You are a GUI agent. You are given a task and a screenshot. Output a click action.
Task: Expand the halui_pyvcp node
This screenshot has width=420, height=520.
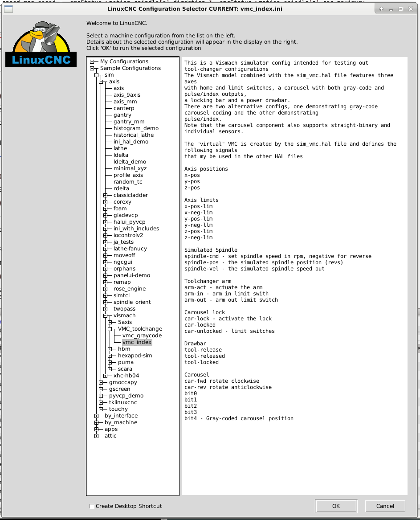tap(106, 222)
